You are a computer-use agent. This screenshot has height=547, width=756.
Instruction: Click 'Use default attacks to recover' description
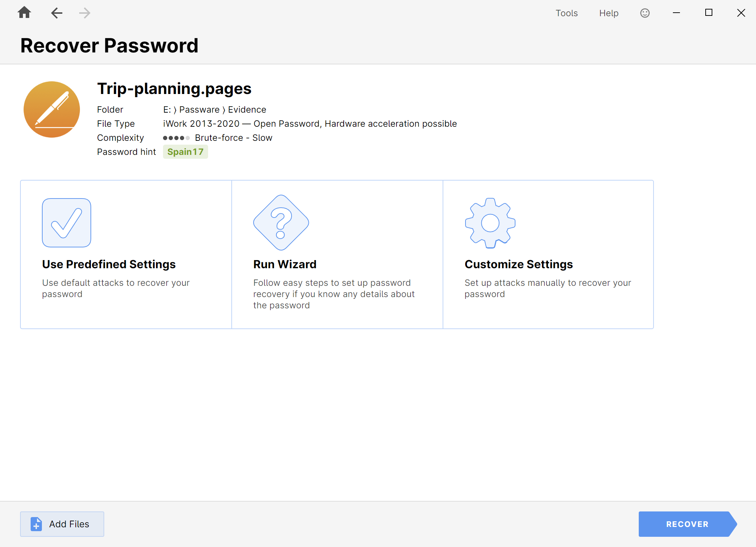[116, 288]
